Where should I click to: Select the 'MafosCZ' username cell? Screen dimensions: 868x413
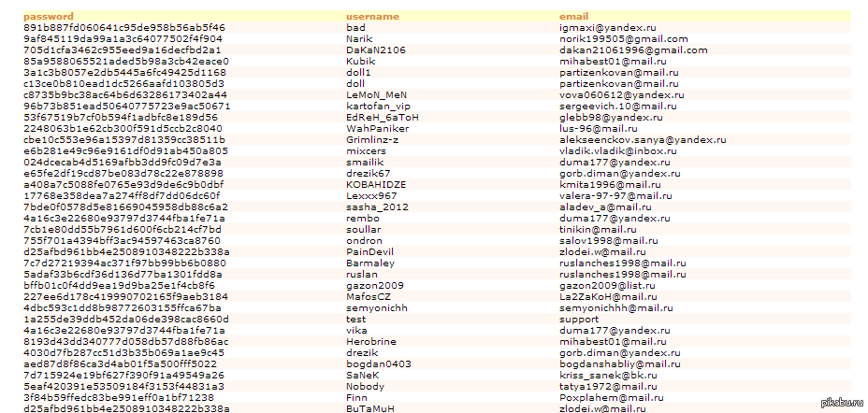369,296
